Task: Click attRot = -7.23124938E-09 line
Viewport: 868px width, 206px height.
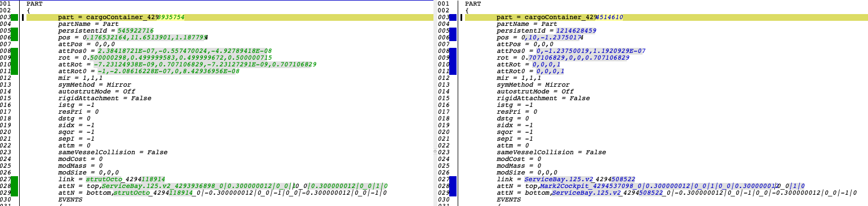Action: pyautogui.click(x=187, y=64)
